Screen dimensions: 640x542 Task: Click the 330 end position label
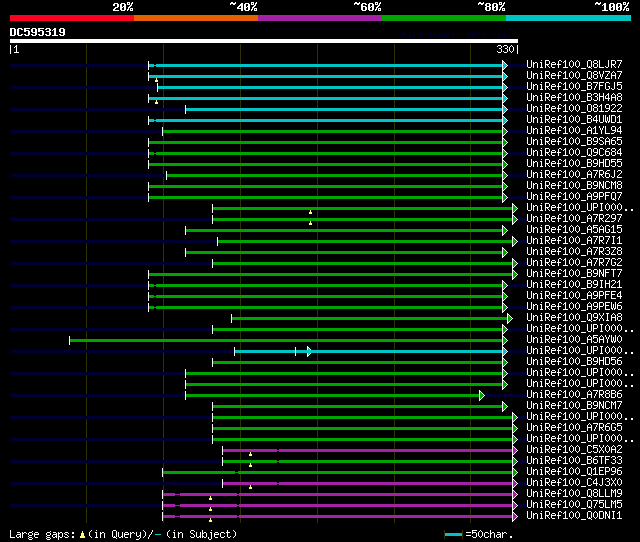point(505,49)
